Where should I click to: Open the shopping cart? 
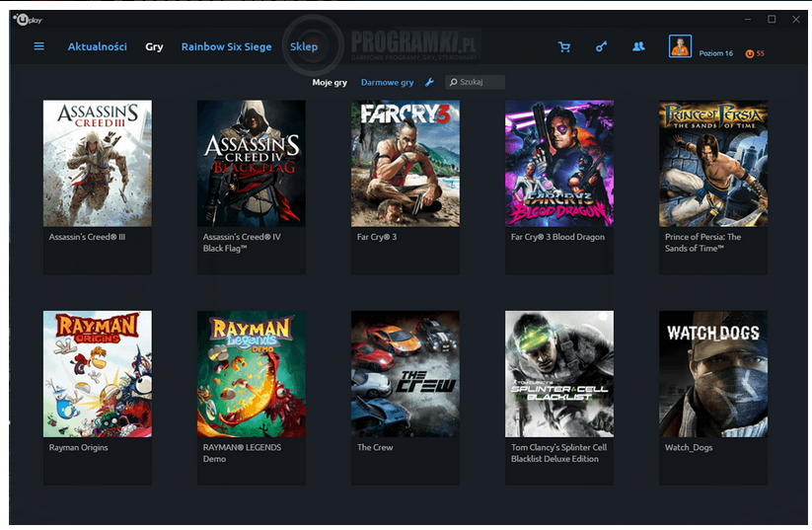[564, 47]
